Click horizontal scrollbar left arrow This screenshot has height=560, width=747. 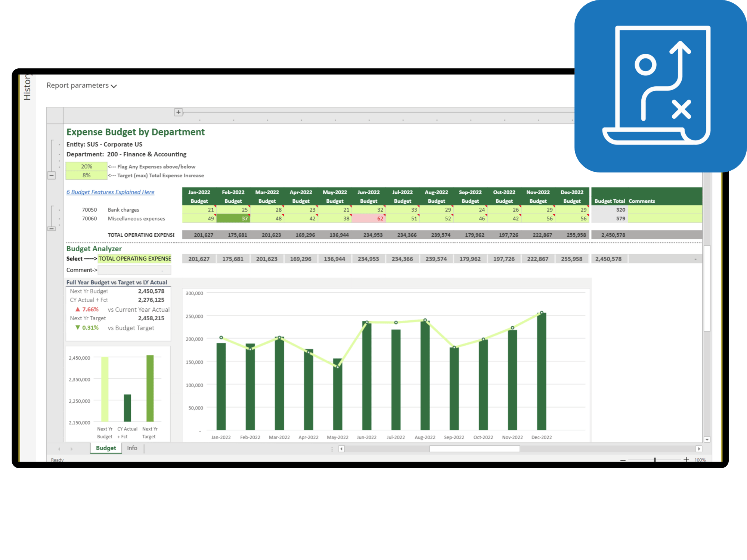click(341, 449)
